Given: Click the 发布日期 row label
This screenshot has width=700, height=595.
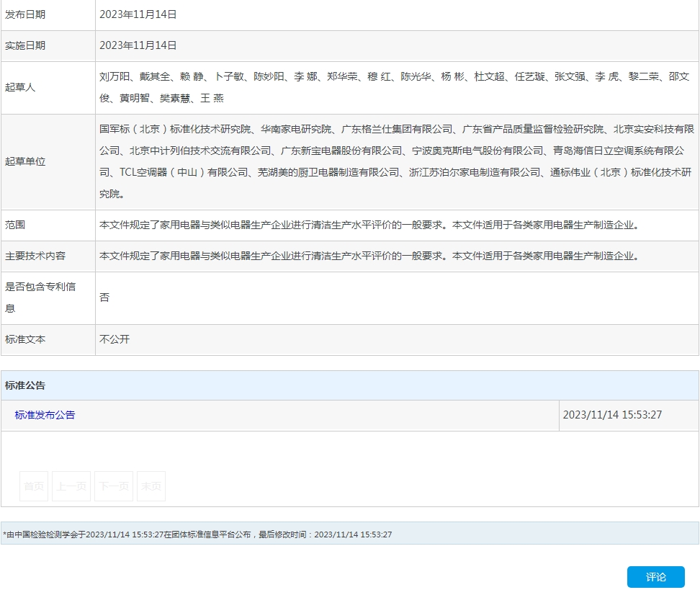Looking at the screenshot, I should (x=25, y=14).
